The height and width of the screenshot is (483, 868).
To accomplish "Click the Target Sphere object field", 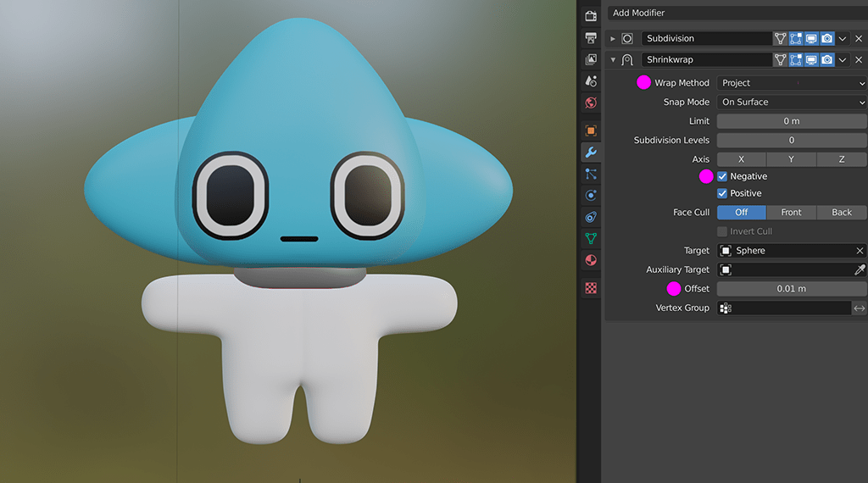I will [x=792, y=251].
